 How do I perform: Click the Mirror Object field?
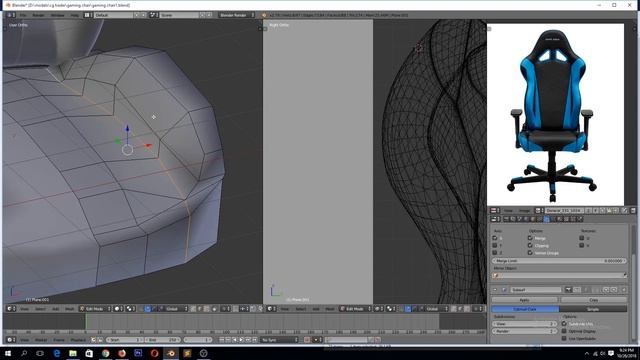559,276
